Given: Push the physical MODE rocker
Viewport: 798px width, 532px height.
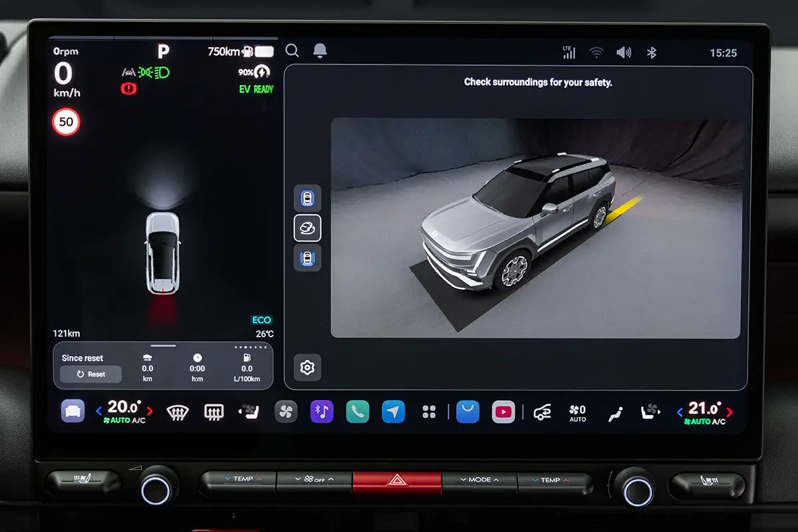Looking at the screenshot, I should (x=479, y=483).
